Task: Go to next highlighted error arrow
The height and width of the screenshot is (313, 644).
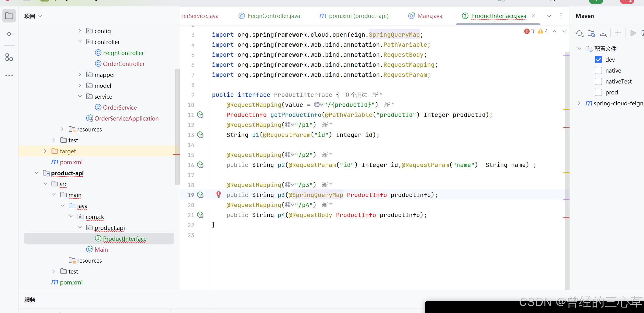Action: 564,31
